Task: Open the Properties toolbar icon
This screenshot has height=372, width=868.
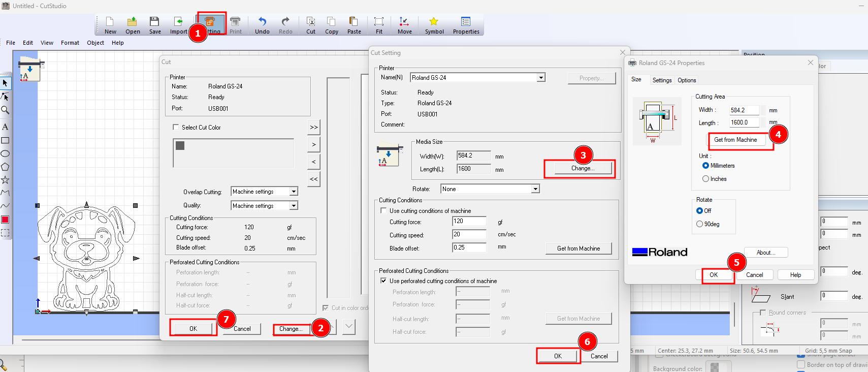Action: tap(466, 25)
